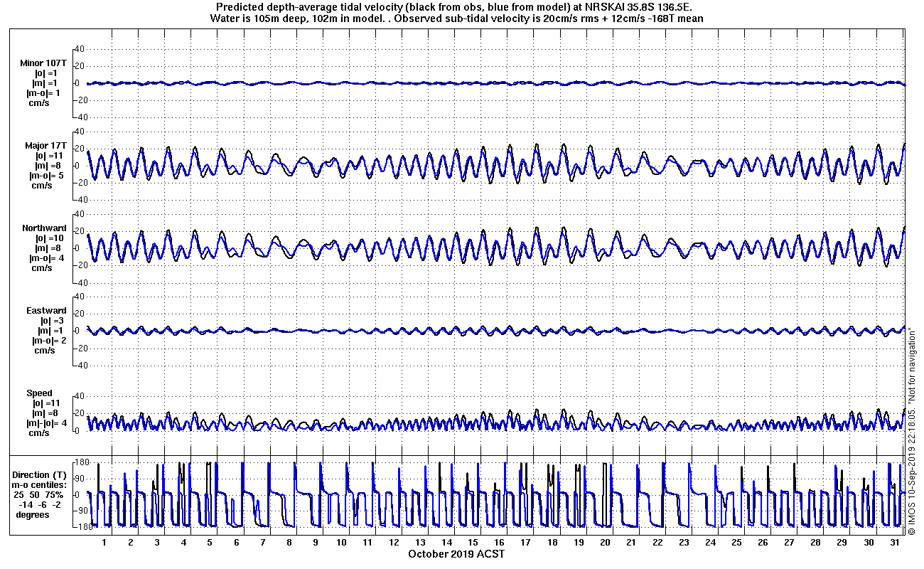Click the '-14 -6 -2' centile values

pos(40,505)
